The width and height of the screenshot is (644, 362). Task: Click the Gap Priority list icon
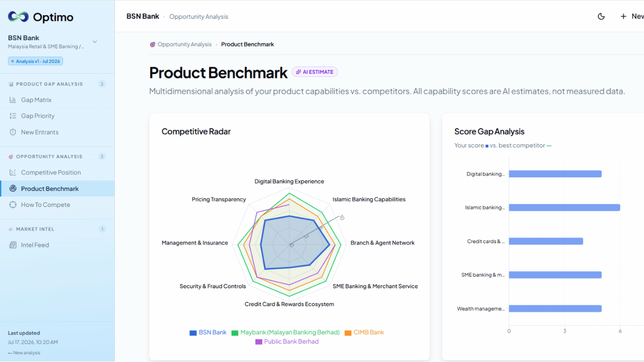(13, 116)
